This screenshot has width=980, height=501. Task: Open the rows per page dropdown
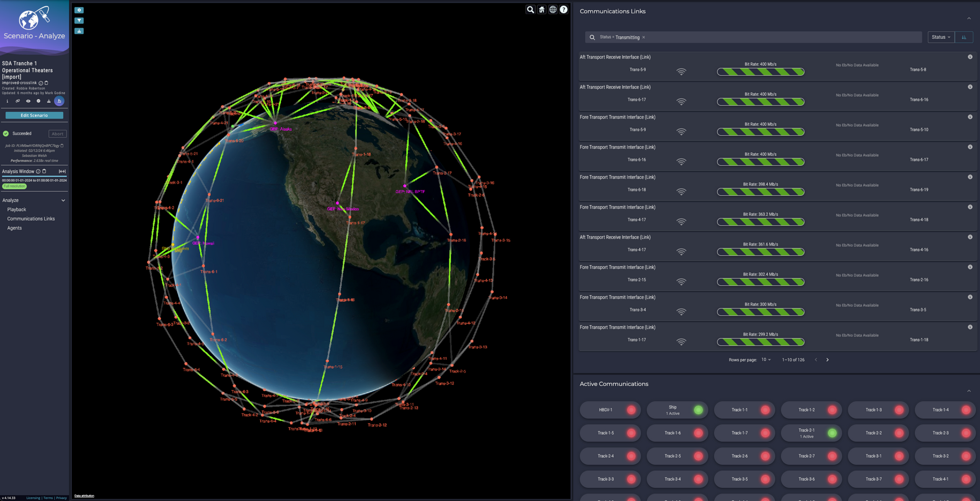pos(766,360)
